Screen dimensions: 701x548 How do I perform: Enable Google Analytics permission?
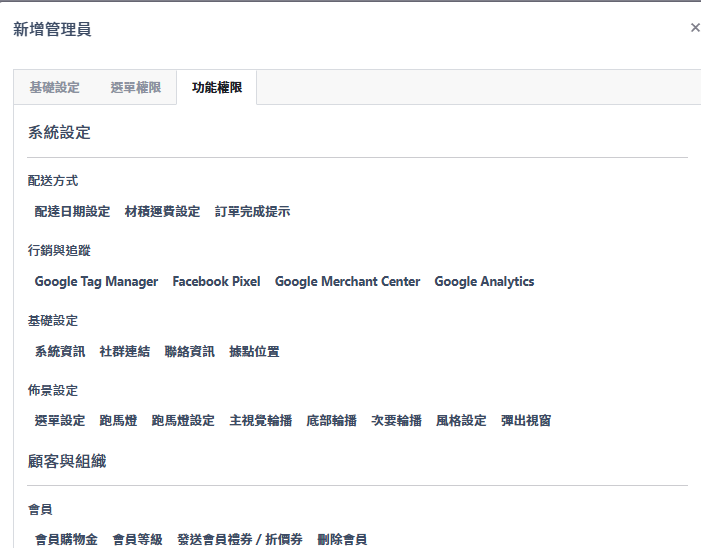pos(484,282)
